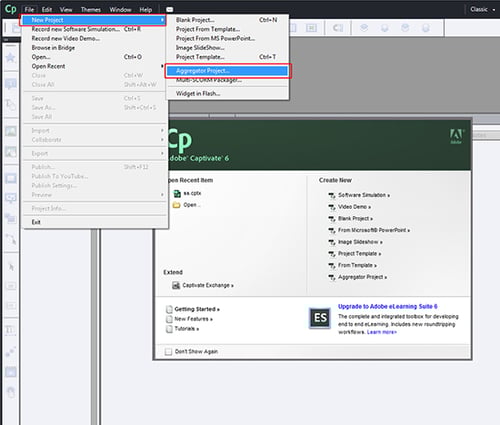Create new Image Slideshow from welcome screen
The image size is (500, 425).
point(360,242)
